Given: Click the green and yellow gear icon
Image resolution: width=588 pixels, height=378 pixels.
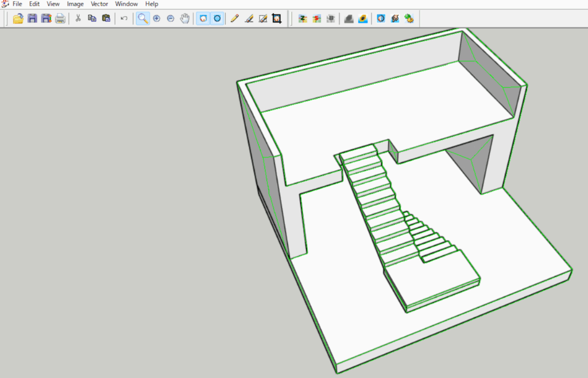Looking at the screenshot, I should click(409, 18).
